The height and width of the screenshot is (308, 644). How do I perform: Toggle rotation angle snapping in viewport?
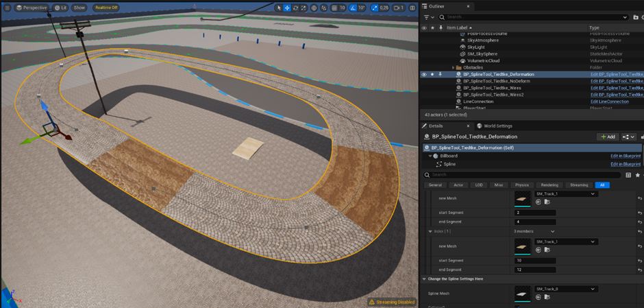(353, 8)
